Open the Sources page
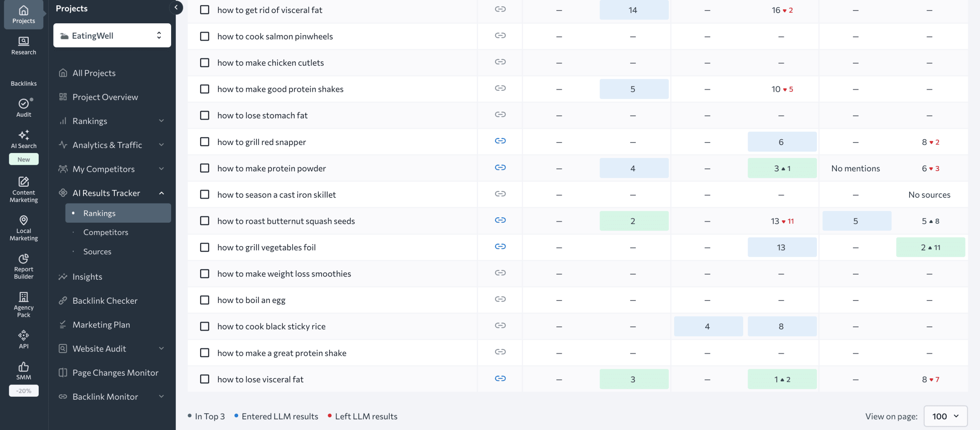 [97, 251]
